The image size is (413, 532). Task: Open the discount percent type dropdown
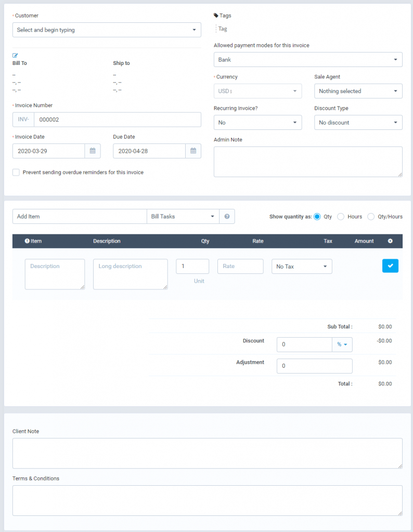coord(342,344)
